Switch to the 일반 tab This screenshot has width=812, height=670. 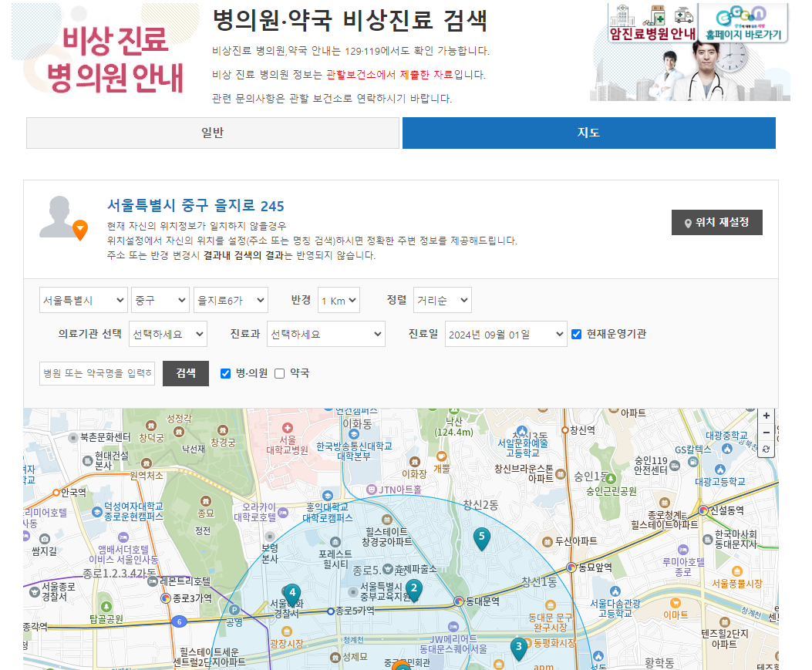[212, 133]
